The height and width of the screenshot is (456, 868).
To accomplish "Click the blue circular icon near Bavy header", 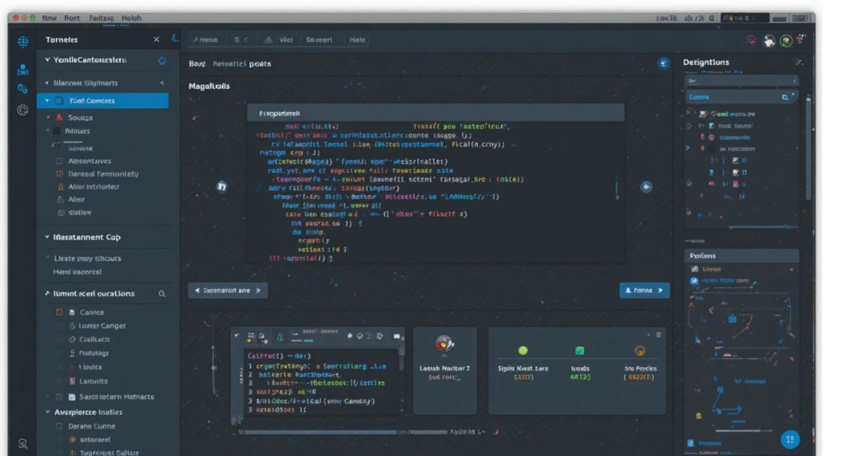I will coord(663,64).
